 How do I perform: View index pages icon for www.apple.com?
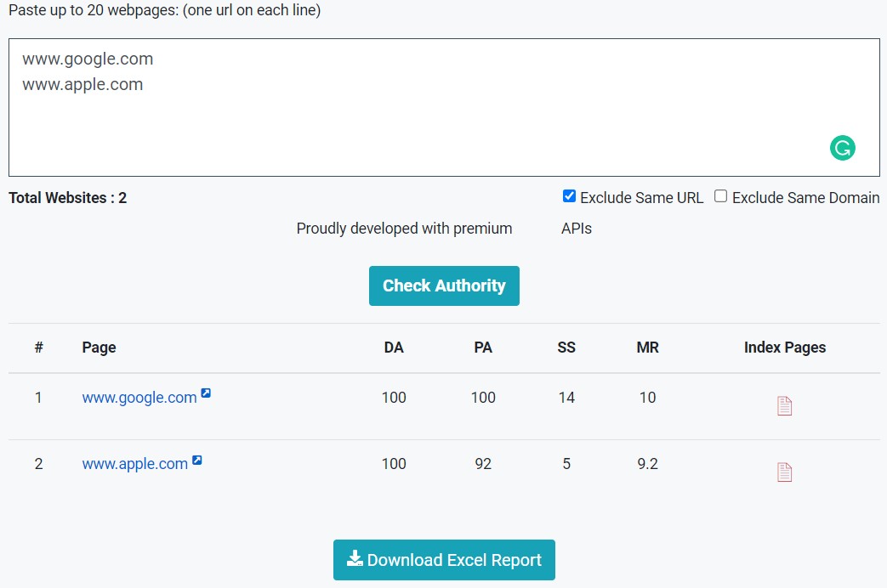pos(785,472)
